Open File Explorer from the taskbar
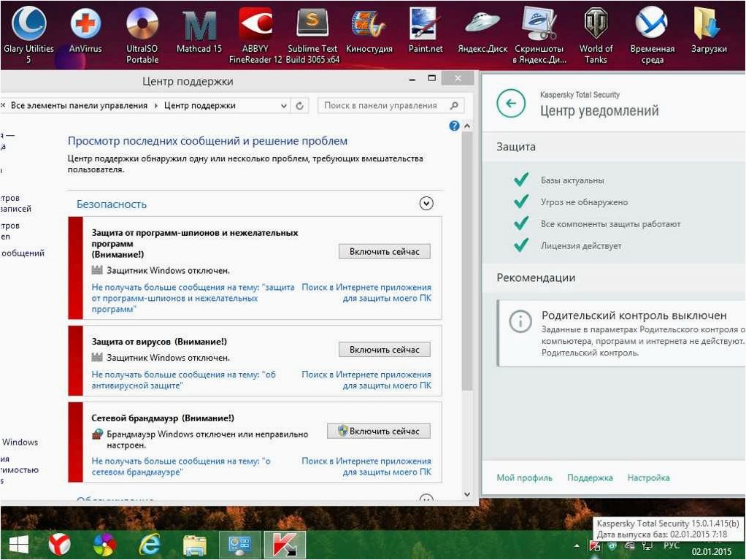Viewport: 746px width, 560px height. pyautogui.click(x=195, y=545)
